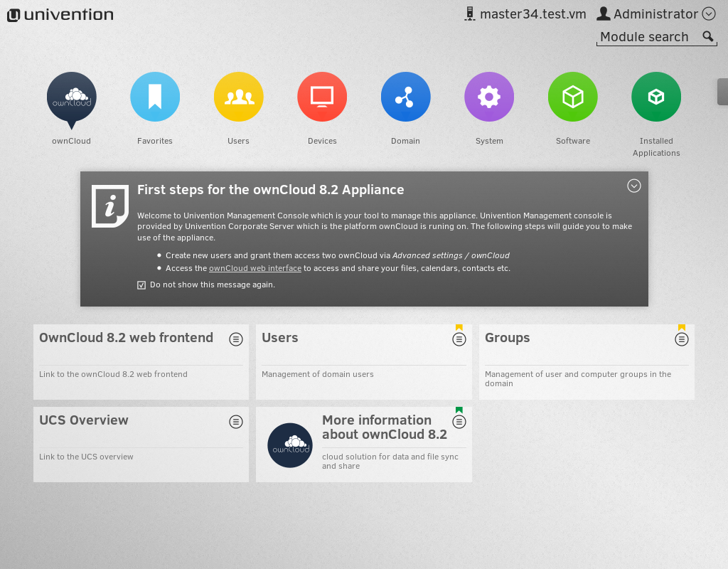Collapse the First steps info panel
The width and height of the screenshot is (728, 569).
(x=634, y=186)
